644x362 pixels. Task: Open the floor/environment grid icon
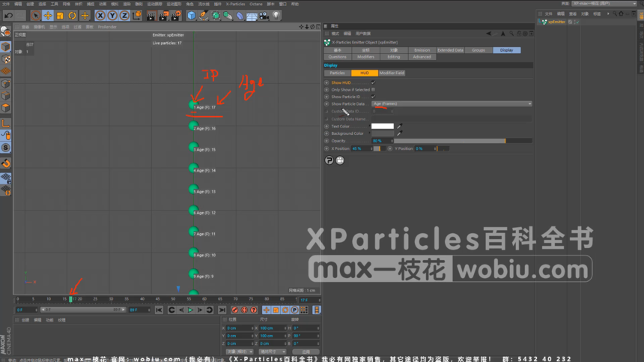(252, 16)
